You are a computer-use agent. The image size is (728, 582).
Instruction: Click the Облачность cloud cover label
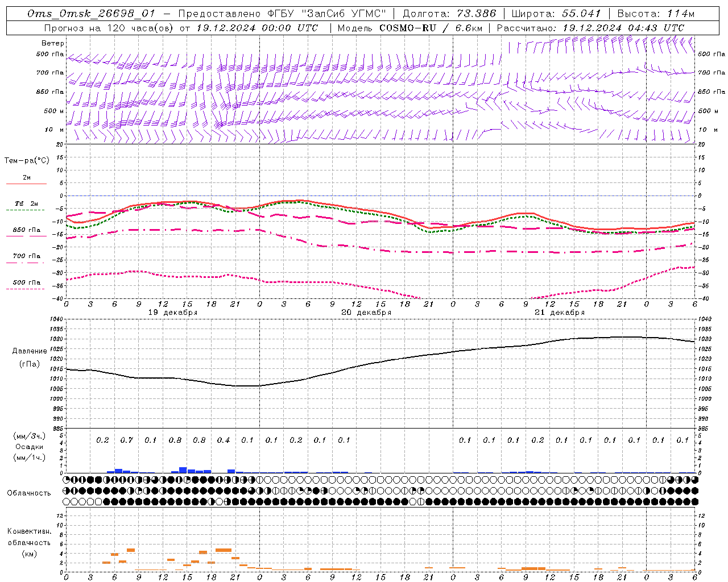click(29, 493)
